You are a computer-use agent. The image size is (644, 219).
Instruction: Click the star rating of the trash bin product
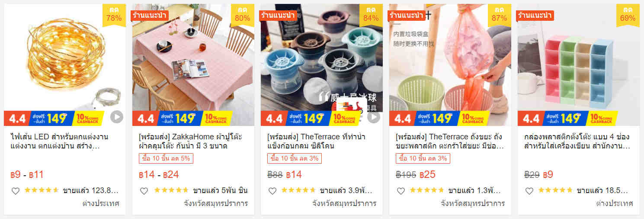click(426, 190)
